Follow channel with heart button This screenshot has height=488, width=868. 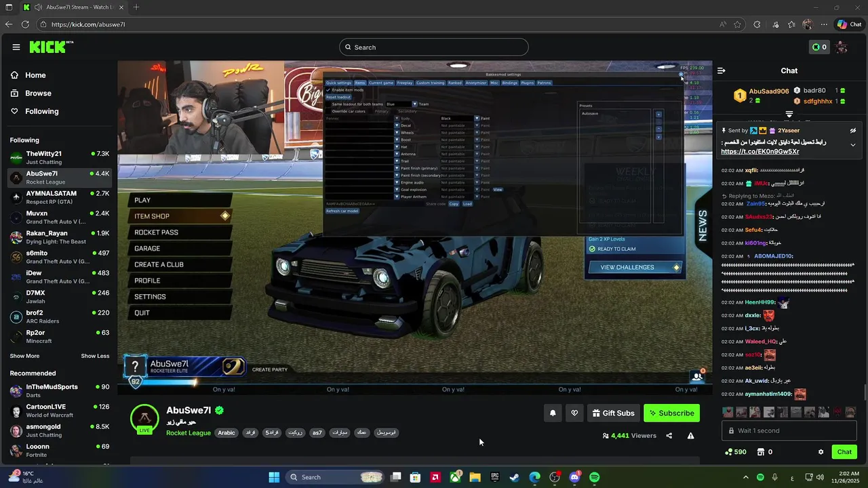(574, 413)
